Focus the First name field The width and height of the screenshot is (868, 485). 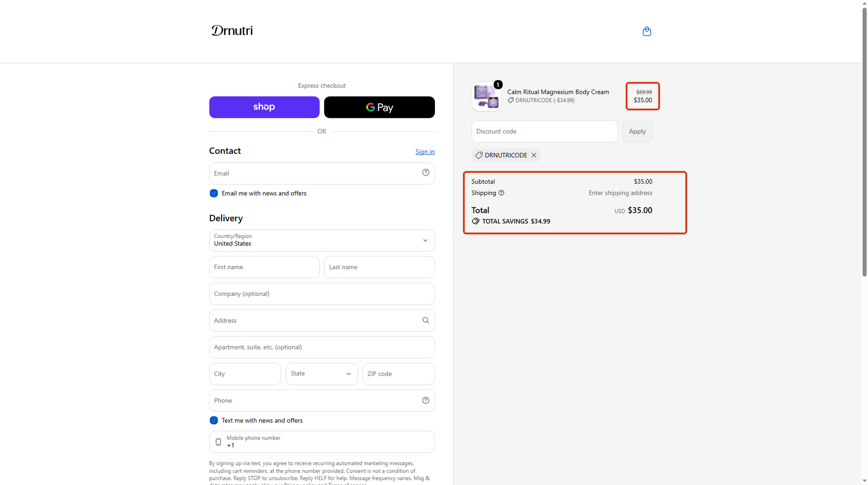[264, 267]
